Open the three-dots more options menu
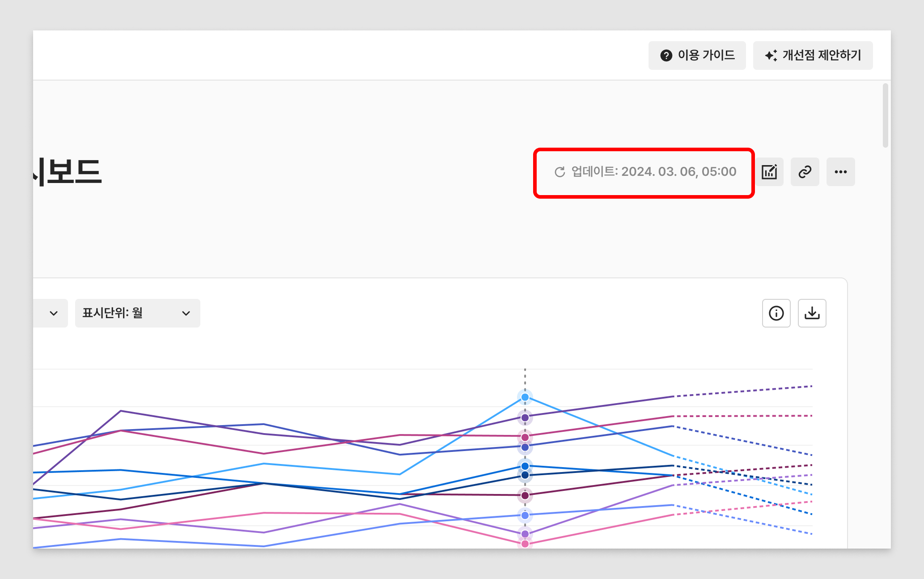This screenshot has width=924, height=579. coord(840,172)
